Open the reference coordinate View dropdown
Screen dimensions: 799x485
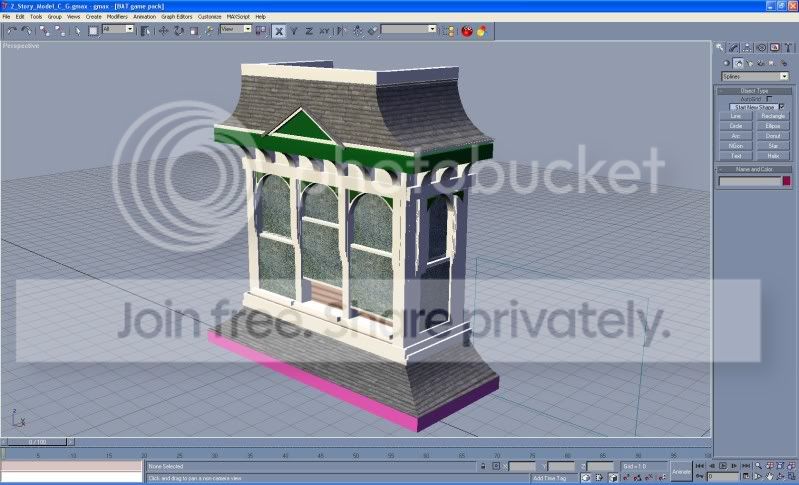[x=235, y=29]
